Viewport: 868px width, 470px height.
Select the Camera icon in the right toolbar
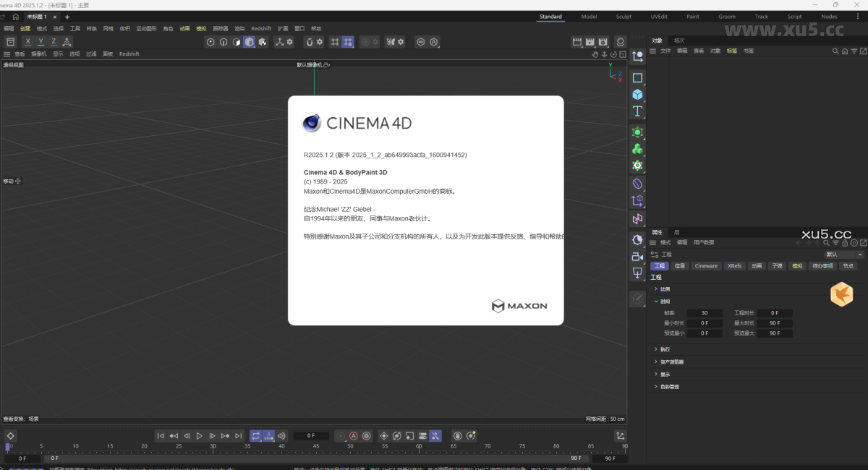[x=637, y=257]
